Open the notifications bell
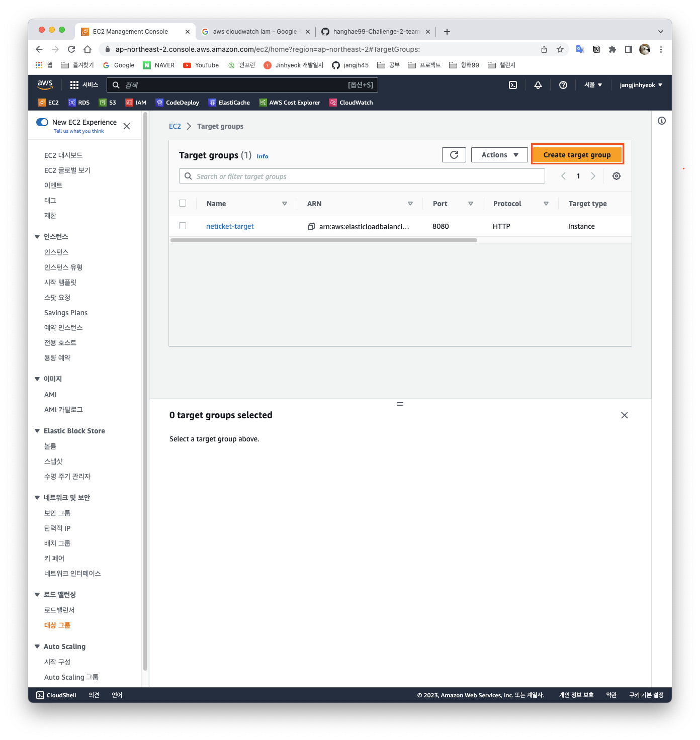 [538, 85]
